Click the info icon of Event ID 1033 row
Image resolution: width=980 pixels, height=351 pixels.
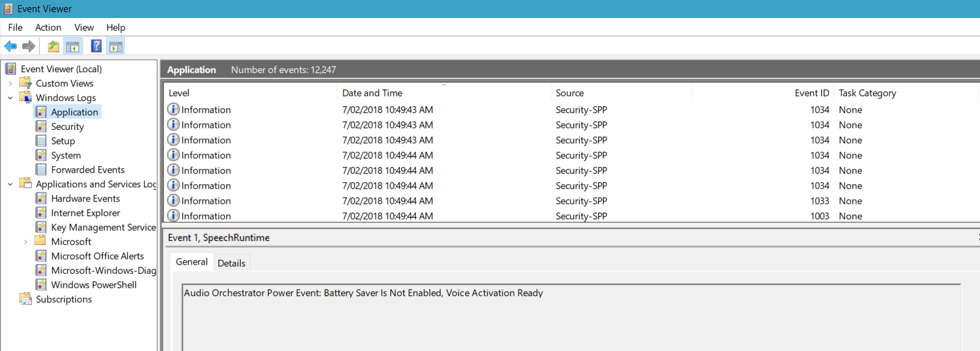(x=173, y=201)
